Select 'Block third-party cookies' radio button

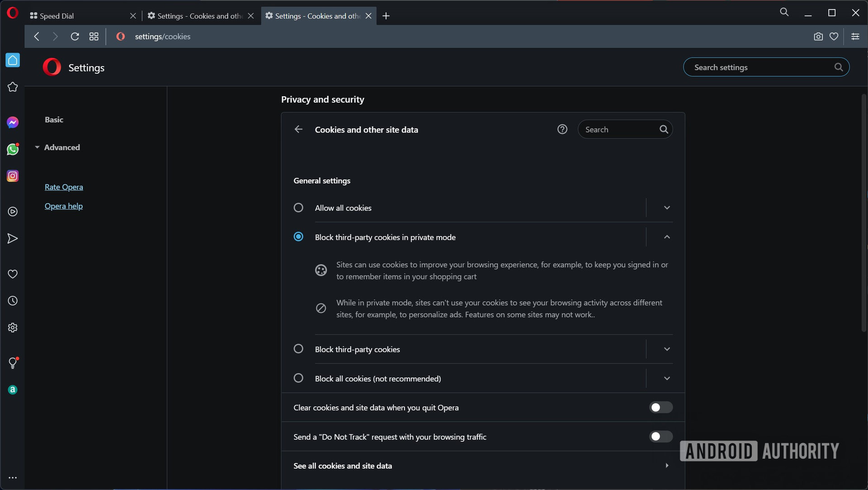[x=298, y=349]
